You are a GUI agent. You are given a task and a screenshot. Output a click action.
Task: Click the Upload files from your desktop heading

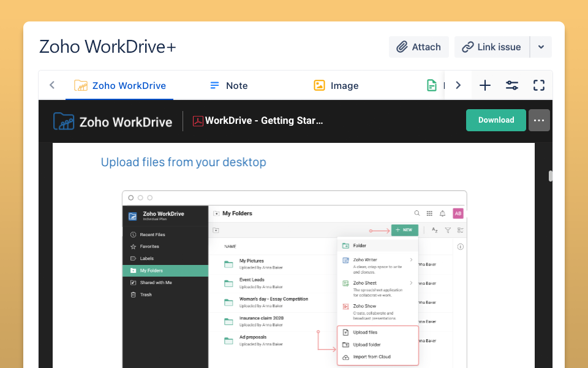(183, 162)
